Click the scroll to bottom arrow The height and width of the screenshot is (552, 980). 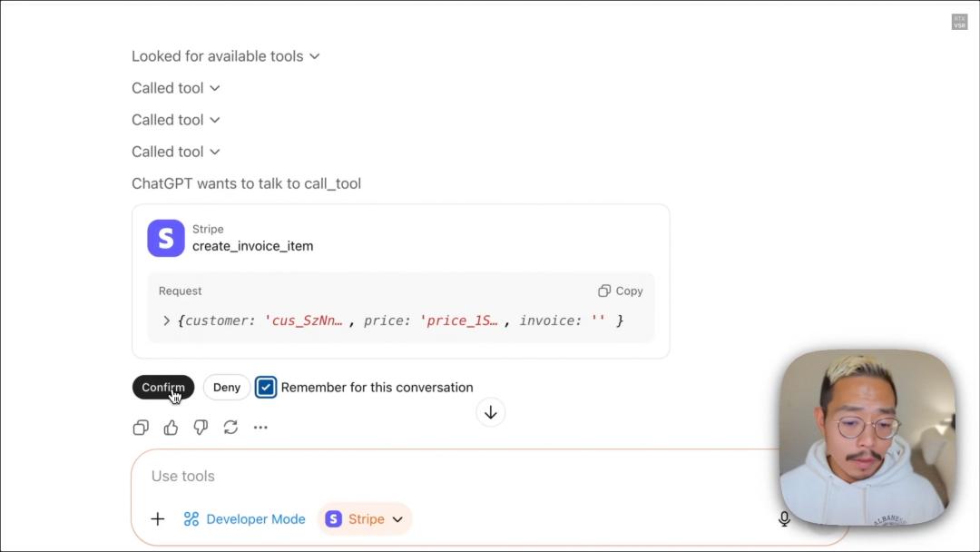[490, 413]
